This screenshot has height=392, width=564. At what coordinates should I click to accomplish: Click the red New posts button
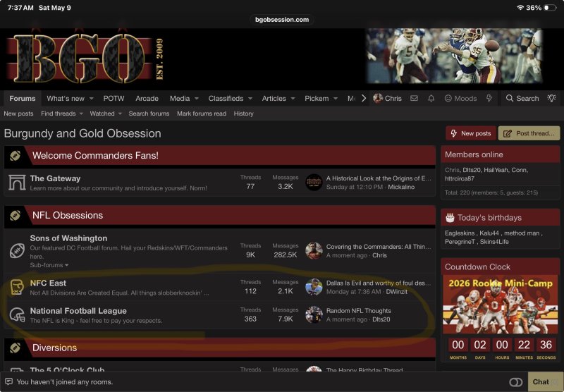tap(470, 133)
